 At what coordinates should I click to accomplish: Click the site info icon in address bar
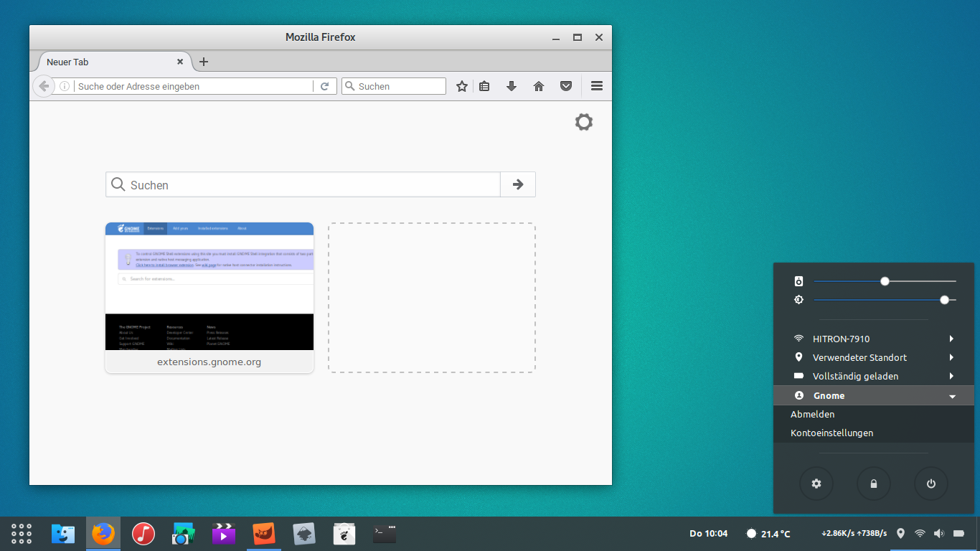click(65, 86)
